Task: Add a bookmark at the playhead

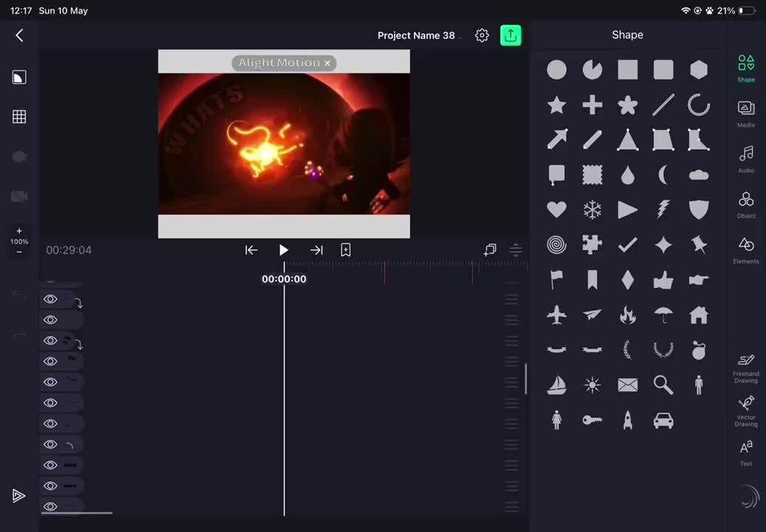Action: pos(345,250)
